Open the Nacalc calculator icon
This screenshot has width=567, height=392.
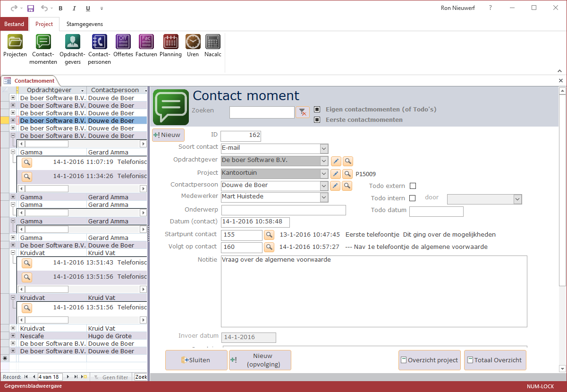pos(213,42)
